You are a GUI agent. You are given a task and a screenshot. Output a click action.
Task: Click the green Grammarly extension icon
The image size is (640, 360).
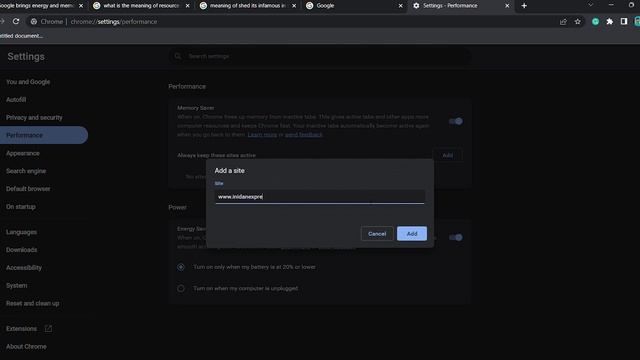[596, 22]
